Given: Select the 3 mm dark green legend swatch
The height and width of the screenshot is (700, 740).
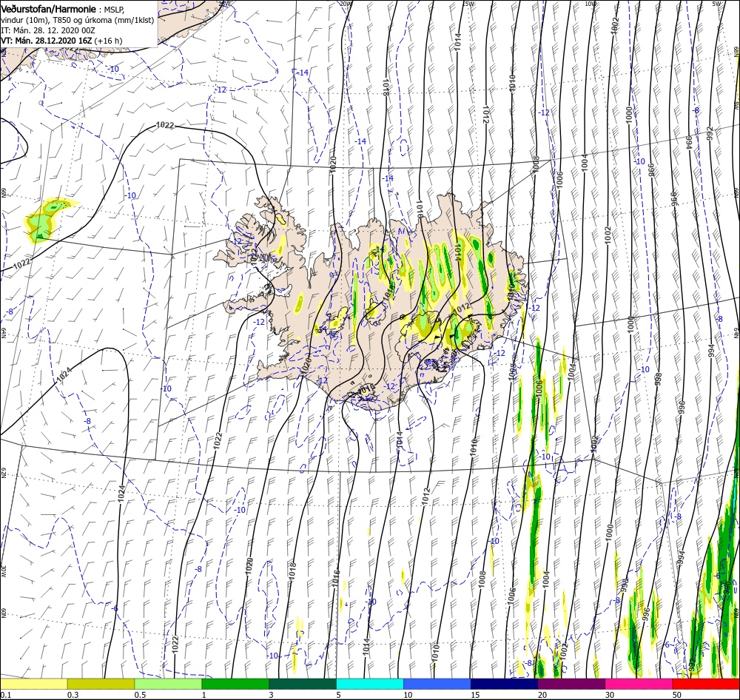Looking at the screenshot, I should [303, 684].
